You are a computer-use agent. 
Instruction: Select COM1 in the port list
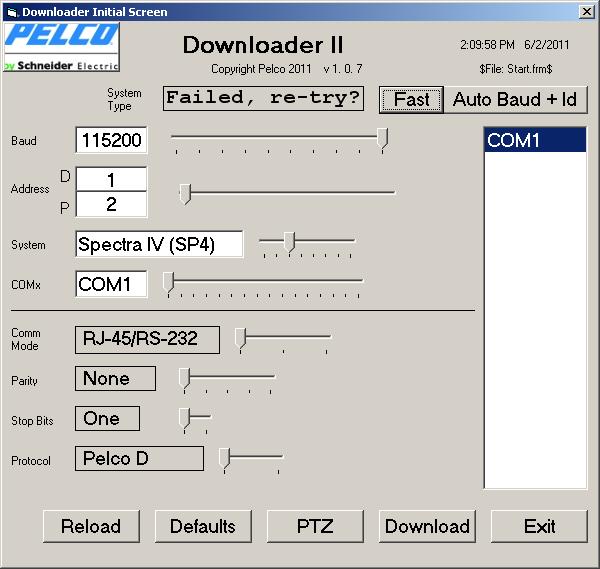[535, 140]
